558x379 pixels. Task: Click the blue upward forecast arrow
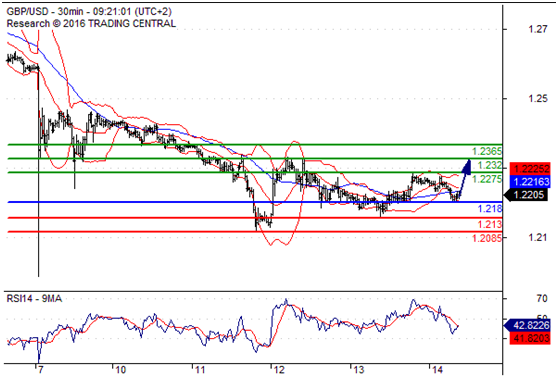pyautogui.click(x=464, y=179)
